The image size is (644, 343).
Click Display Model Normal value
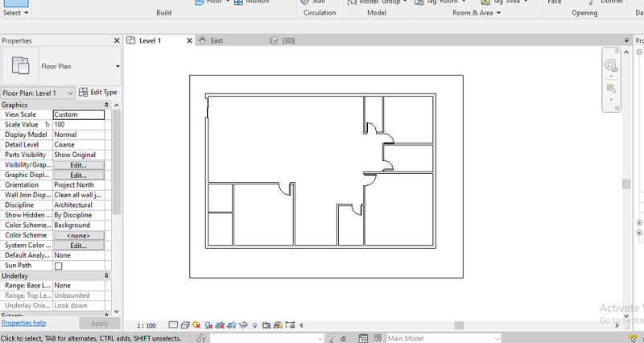pos(78,134)
